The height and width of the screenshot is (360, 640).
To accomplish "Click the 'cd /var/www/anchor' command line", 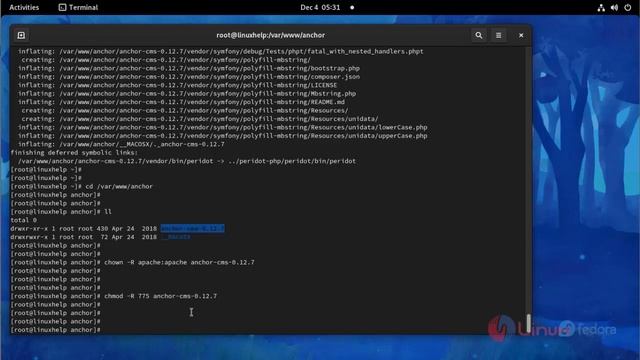I will point(82,187).
